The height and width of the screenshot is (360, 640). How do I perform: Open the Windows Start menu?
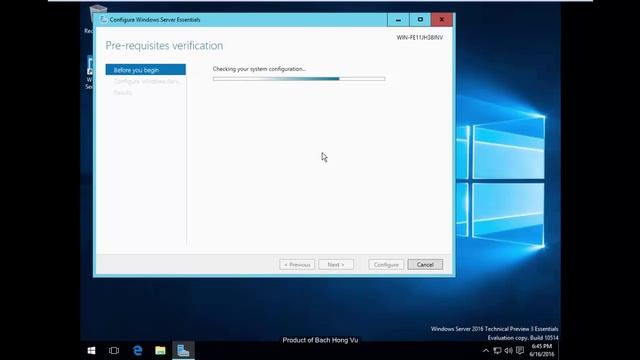(x=91, y=351)
